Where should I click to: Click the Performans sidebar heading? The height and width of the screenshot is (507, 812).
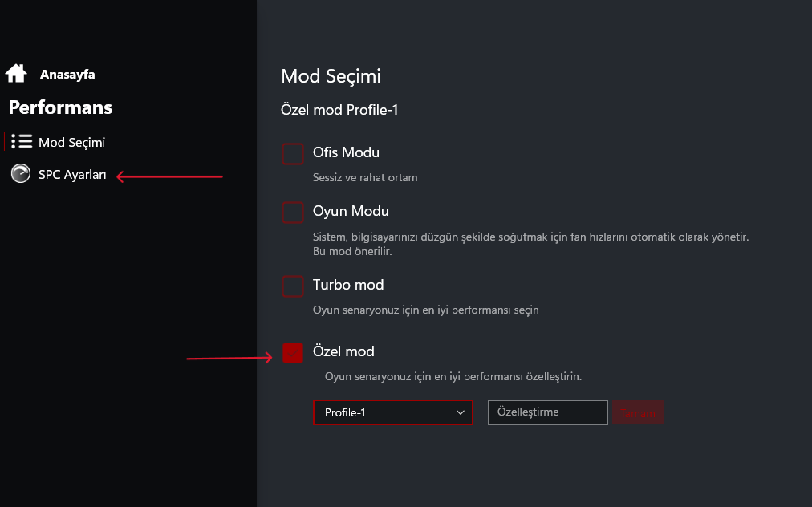click(60, 107)
